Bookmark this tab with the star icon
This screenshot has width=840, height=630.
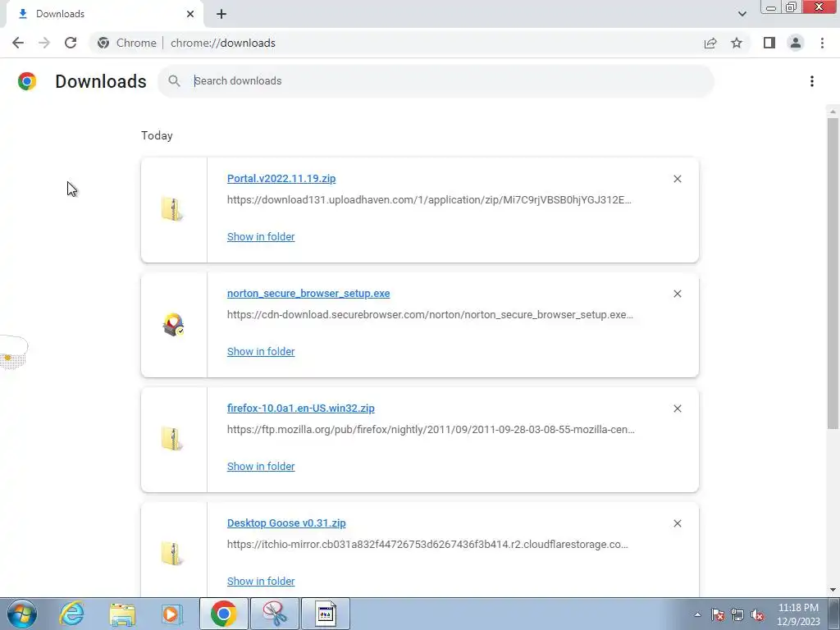click(x=737, y=43)
